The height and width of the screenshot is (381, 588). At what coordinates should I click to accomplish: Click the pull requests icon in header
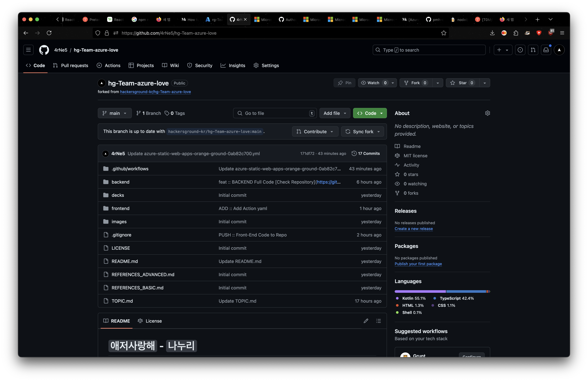533,50
